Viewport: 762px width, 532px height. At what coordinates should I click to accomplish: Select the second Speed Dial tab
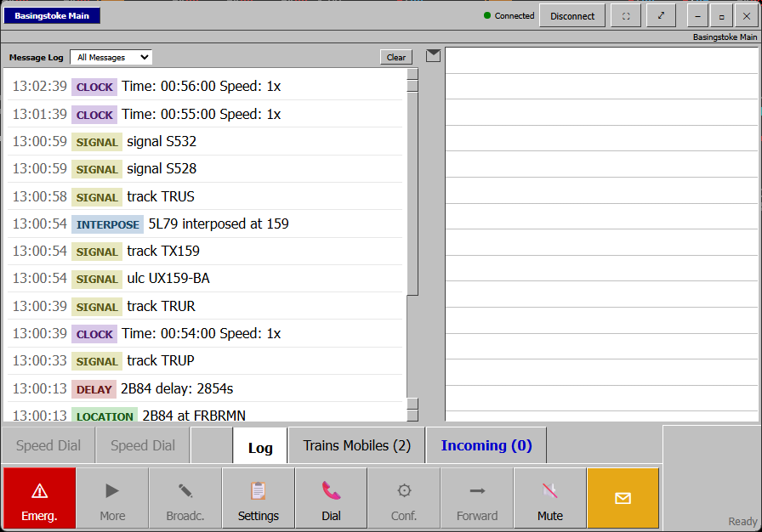(x=142, y=445)
